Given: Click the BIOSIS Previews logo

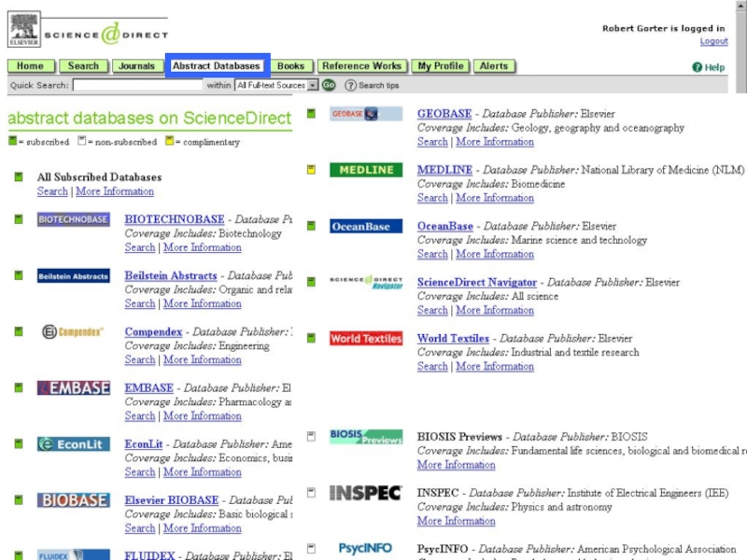Looking at the screenshot, I should coord(366,437).
